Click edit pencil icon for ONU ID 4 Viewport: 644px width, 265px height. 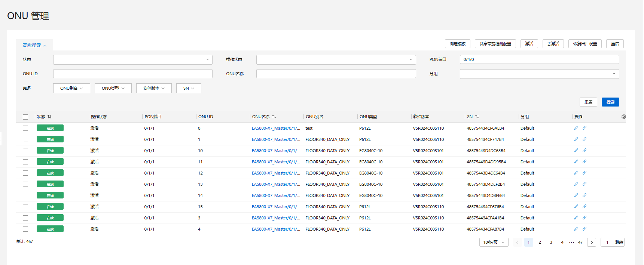(576, 229)
